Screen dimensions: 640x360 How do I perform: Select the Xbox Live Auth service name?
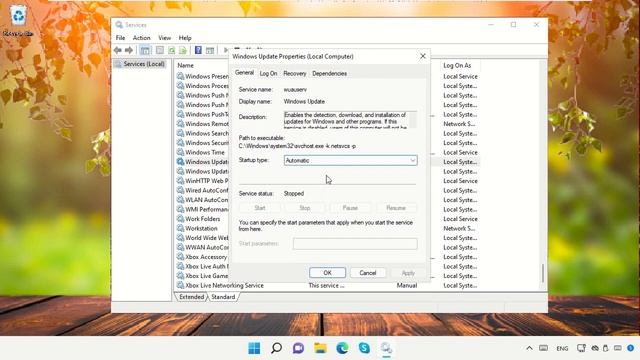[207, 266]
